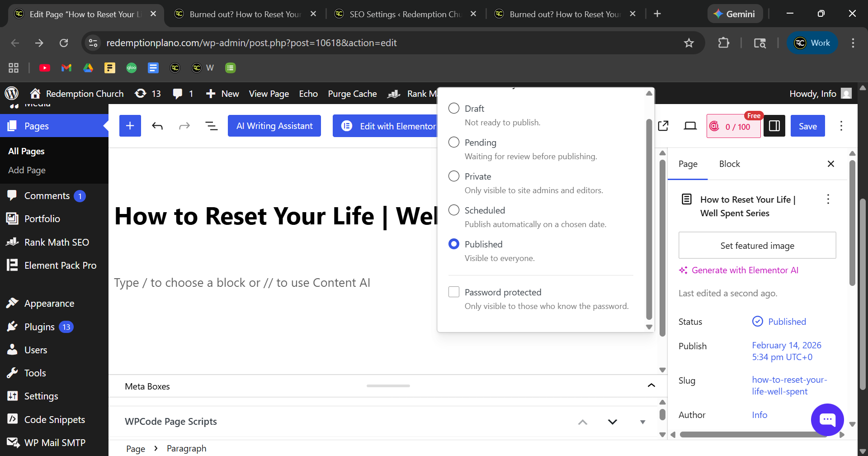Screen dimensions: 868x456
Task: Open the live chat bubble widget
Action: coord(827,419)
